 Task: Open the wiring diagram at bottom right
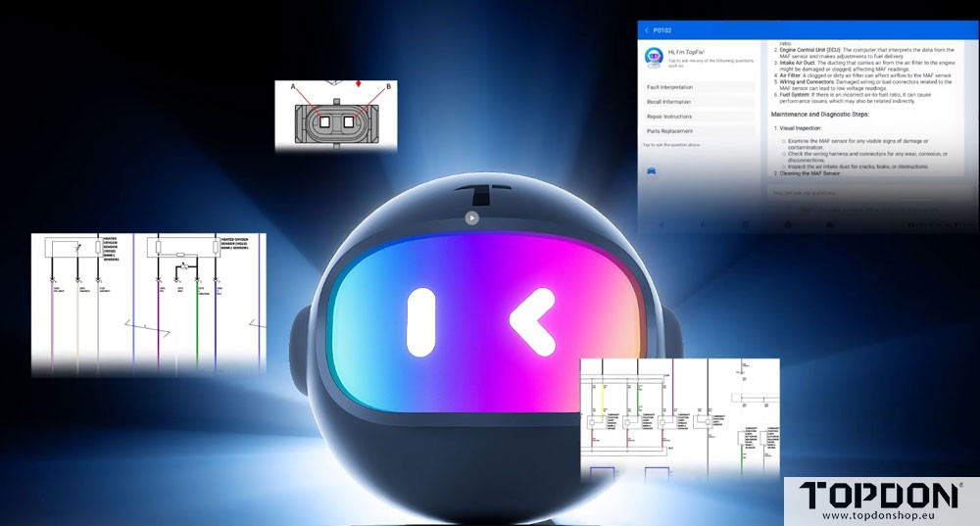pos(679,419)
